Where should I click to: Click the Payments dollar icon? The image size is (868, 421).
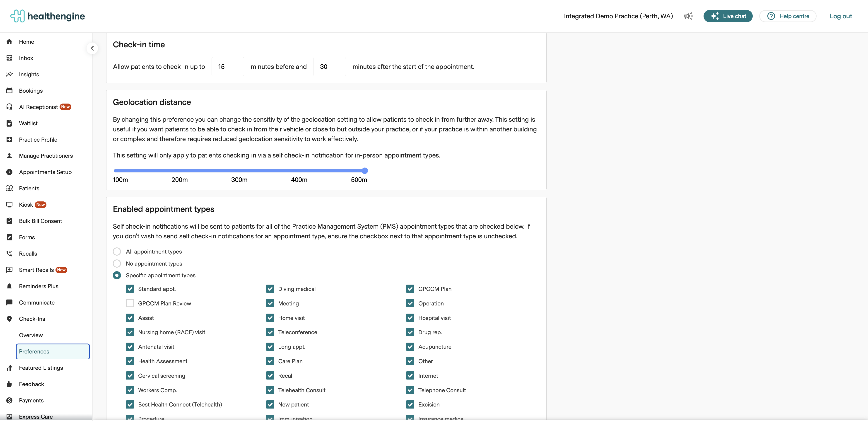point(10,400)
